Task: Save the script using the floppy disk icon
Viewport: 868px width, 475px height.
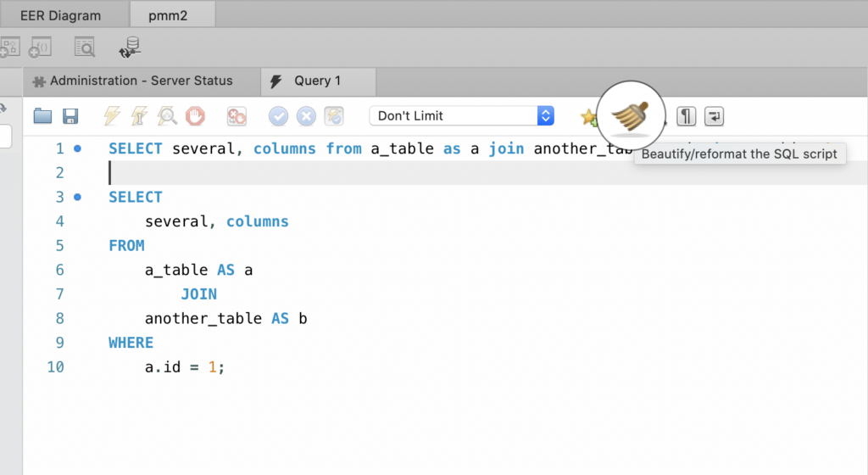Action: (x=70, y=116)
